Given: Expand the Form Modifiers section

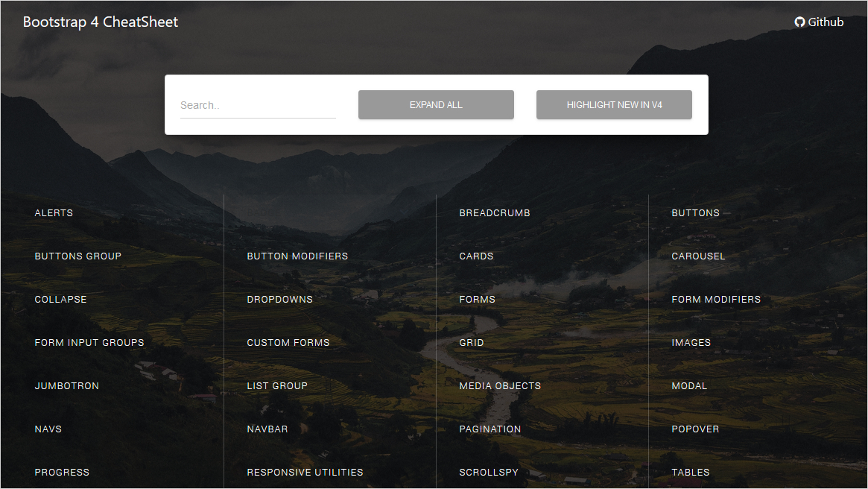Looking at the screenshot, I should [x=716, y=300].
